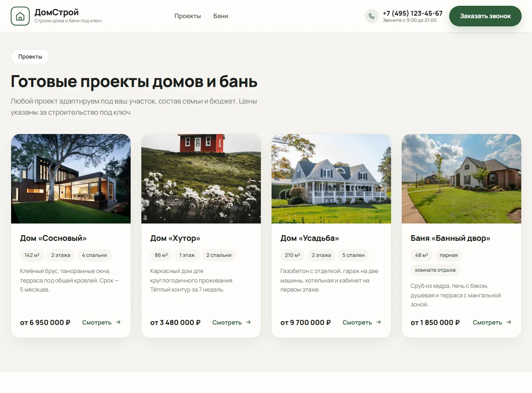Open the Проекты menu item in navigation
The width and height of the screenshot is (532, 393).
pyautogui.click(x=187, y=16)
